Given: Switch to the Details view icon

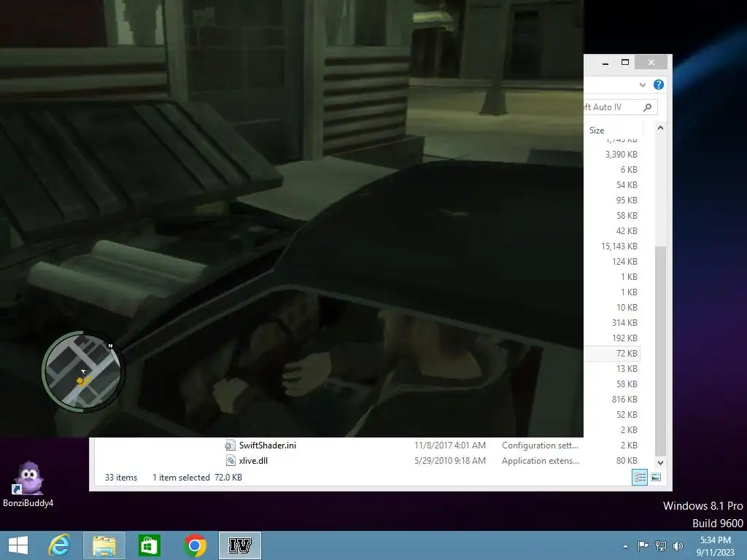Looking at the screenshot, I should [640, 477].
